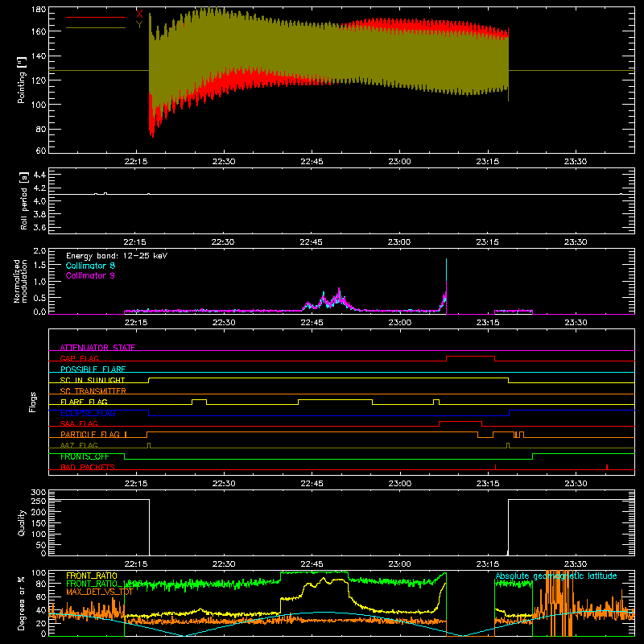Click the 'SC_TRANSMITTER' flag label

[93, 390]
